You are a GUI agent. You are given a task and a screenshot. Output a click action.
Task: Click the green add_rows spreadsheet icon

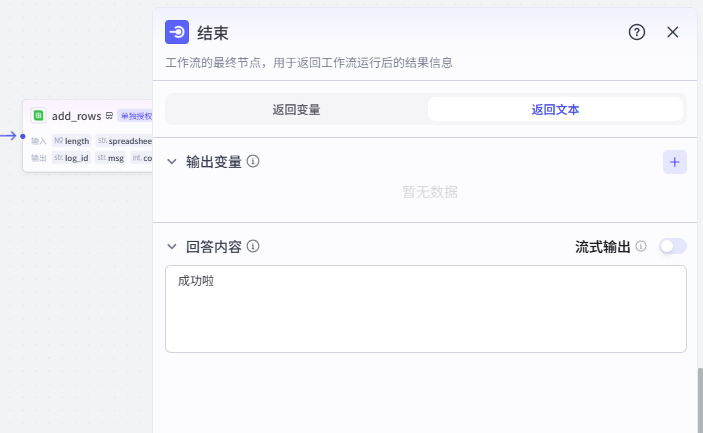point(39,116)
